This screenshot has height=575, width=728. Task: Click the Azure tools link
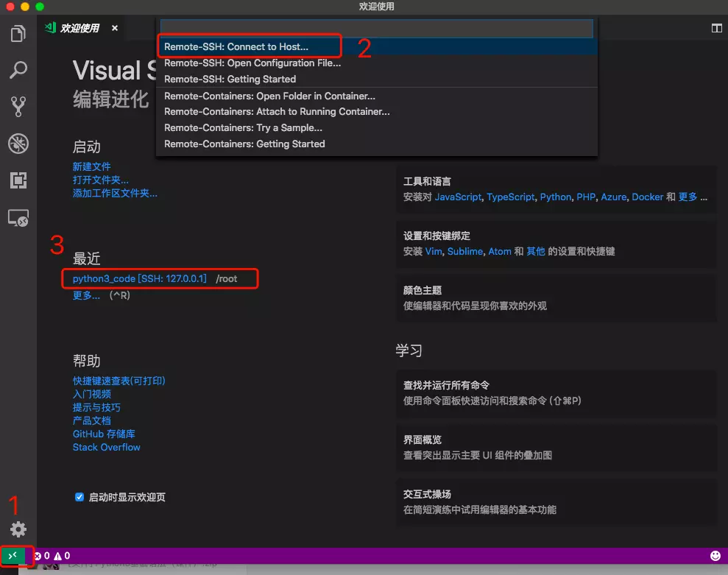613,197
